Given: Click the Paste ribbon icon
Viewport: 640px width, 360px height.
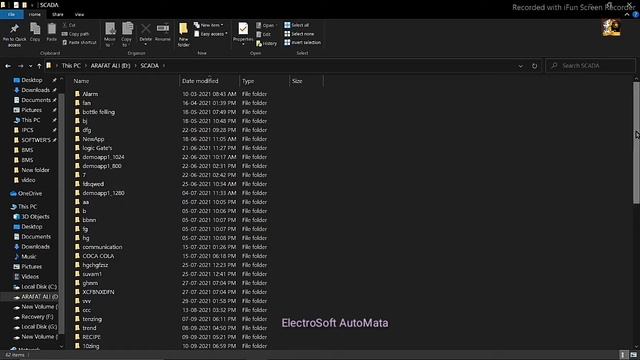Looking at the screenshot, I should click(x=51, y=32).
